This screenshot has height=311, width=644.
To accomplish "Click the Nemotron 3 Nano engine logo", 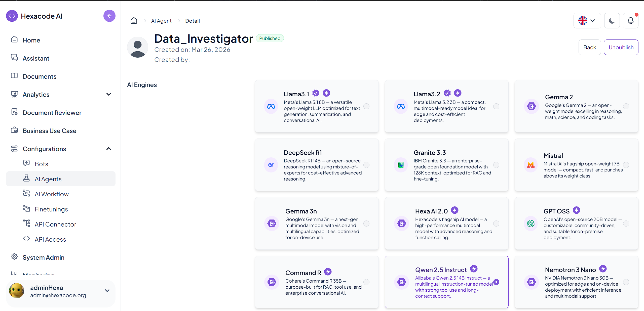I will [532, 282].
